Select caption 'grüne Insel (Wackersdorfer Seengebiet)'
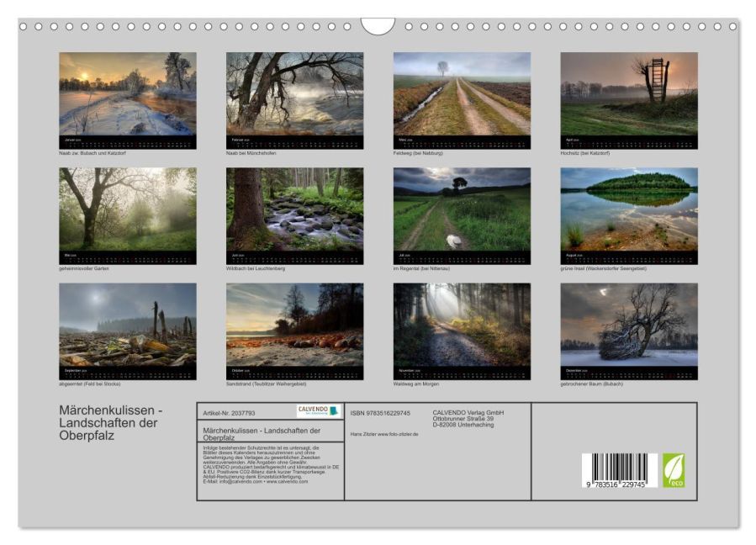The height and width of the screenshot is (545, 756). coord(603,268)
